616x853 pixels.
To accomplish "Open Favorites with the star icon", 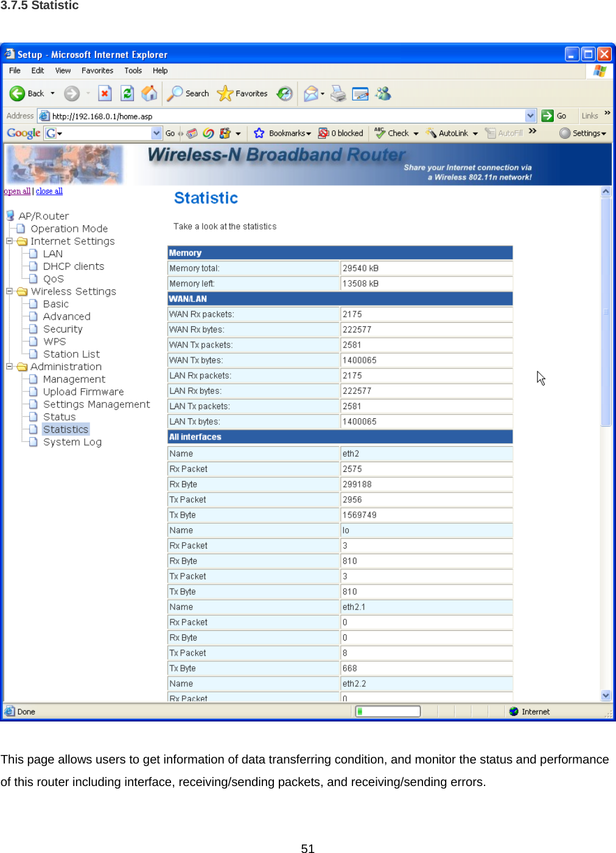I will 226,93.
